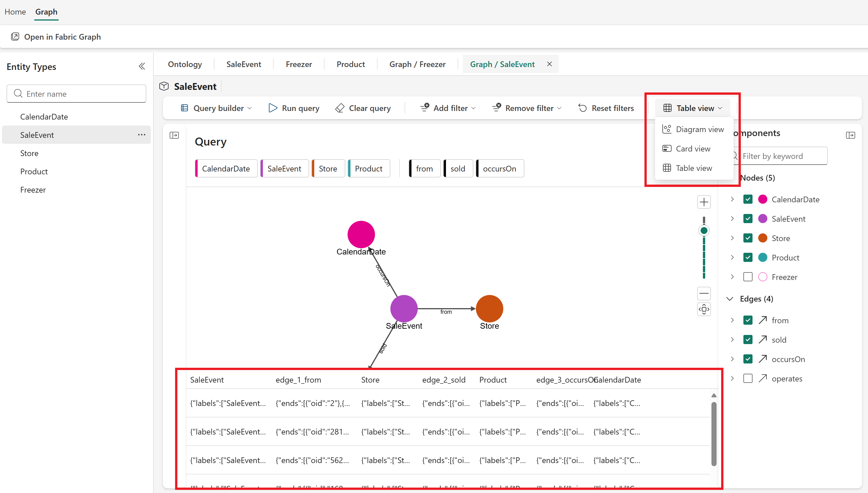The width and height of the screenshot is (868, 493).
Task: Click the graph zoom slider handle
Action: pos(704,231)
